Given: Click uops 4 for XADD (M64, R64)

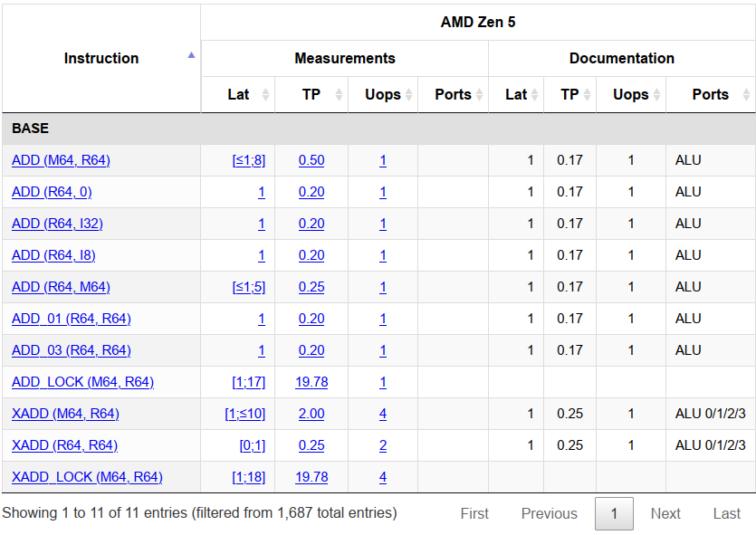Looking at the screenshot, I should [383, 414].
